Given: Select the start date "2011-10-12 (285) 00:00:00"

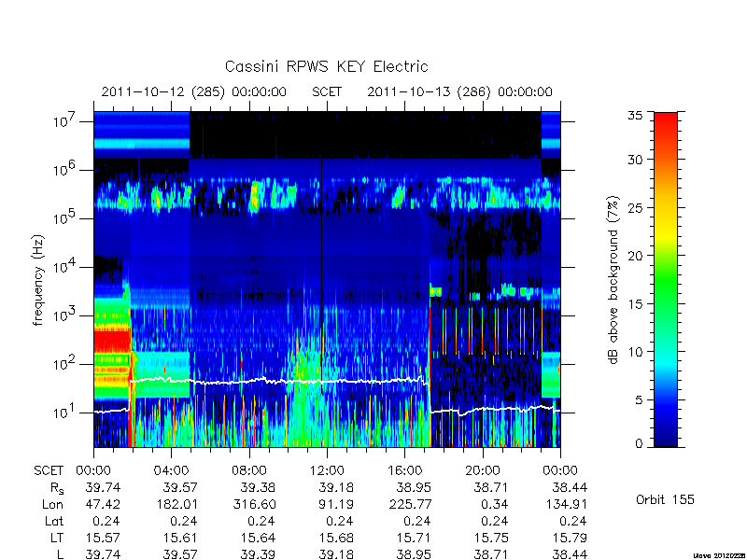Looking at the screenshot, I should tap(194, 91).
